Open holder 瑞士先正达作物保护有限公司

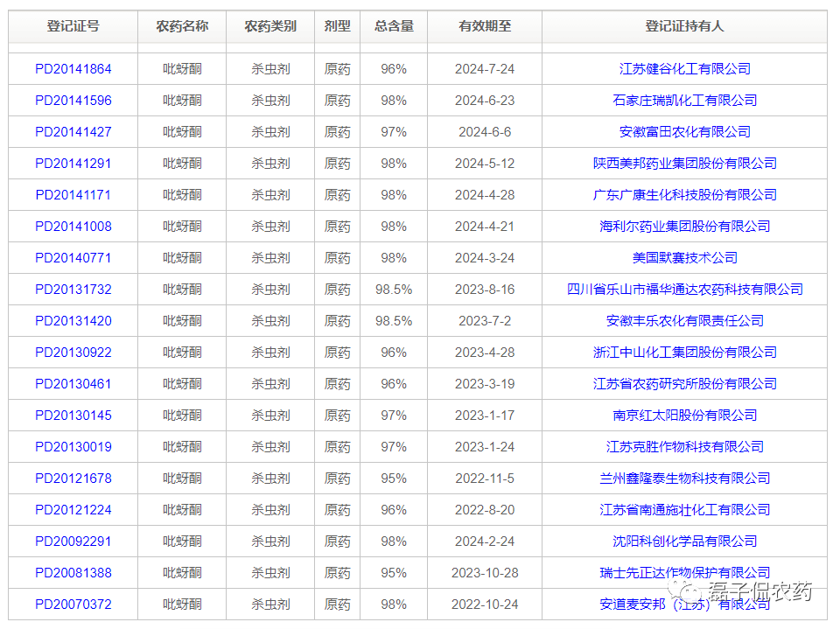coord(684,573)
